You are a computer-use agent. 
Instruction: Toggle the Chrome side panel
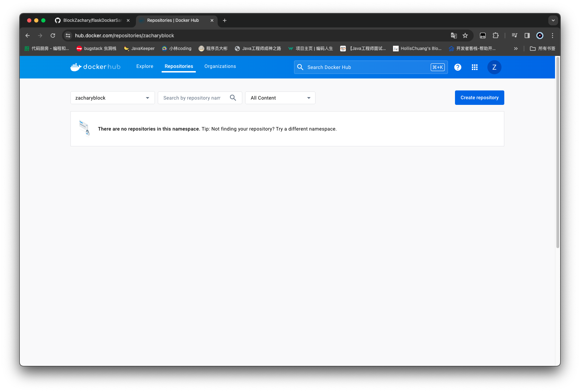(x=527, y=36)
